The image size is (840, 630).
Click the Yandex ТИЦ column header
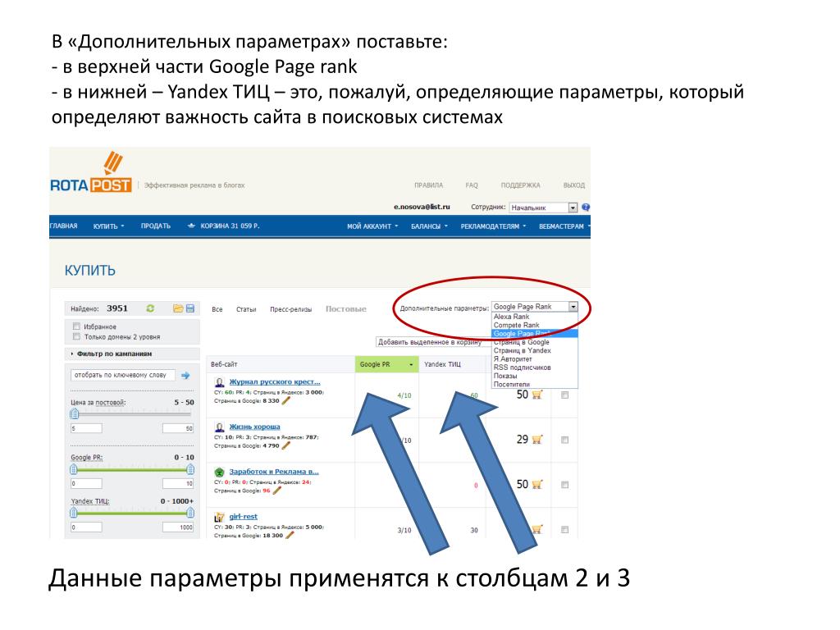click(x=452, y=364)
